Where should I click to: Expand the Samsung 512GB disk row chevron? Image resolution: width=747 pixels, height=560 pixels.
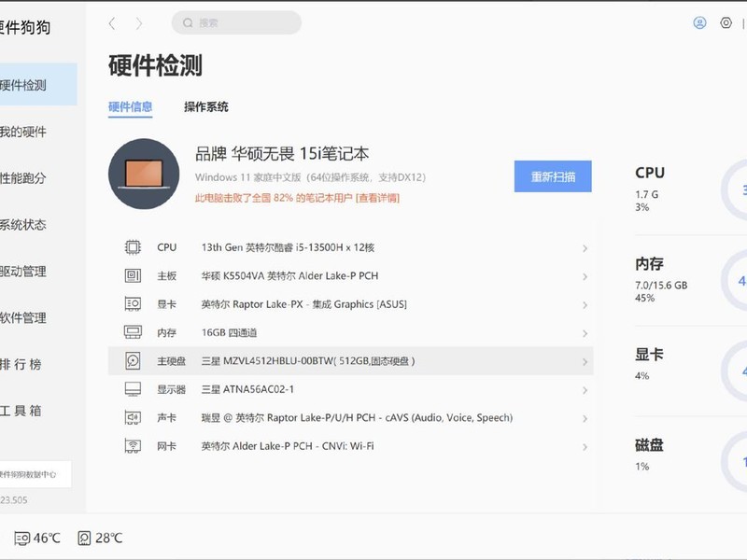[585, 362]
